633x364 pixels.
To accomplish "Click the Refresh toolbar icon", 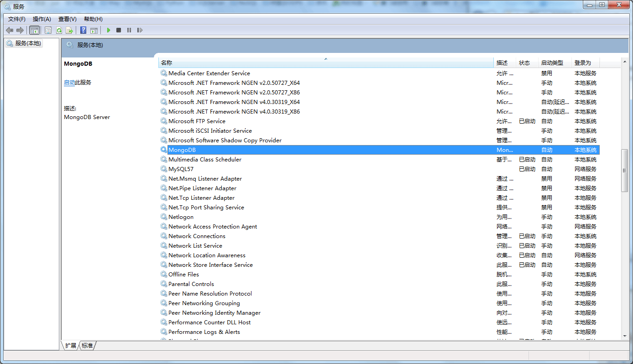I will (x=59, y=30).
